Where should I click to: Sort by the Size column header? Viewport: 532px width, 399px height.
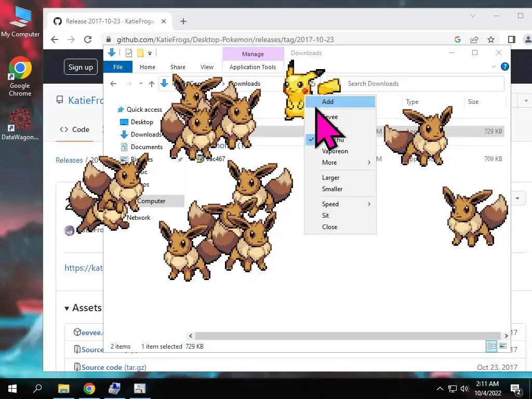coord(485,102)
